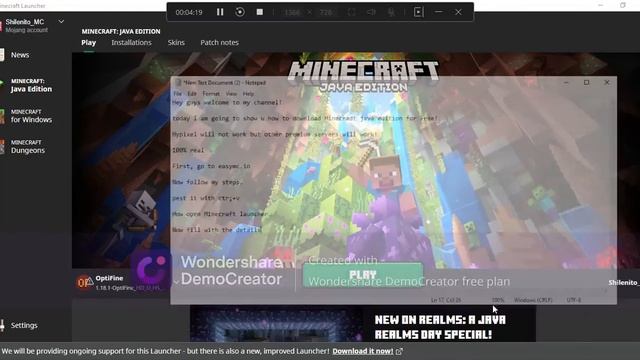Minimize the Notepad window
The image size is (640, 360).
click(566, 82)
